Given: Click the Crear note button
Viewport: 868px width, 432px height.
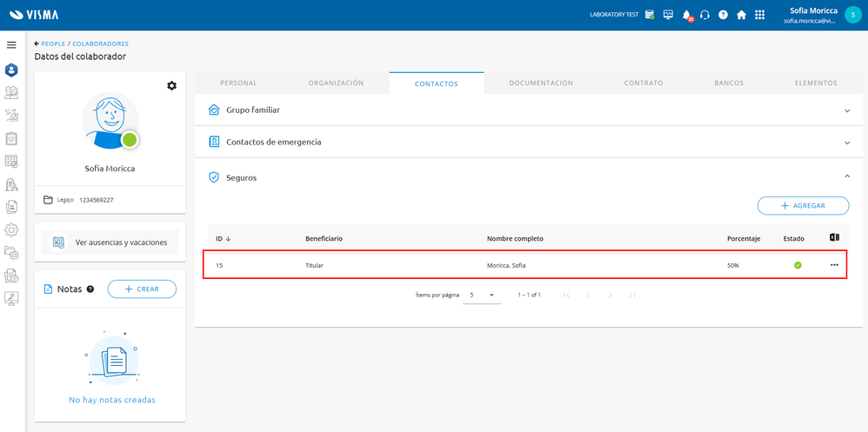Looking at the screenshot, I should coord(142,289).
